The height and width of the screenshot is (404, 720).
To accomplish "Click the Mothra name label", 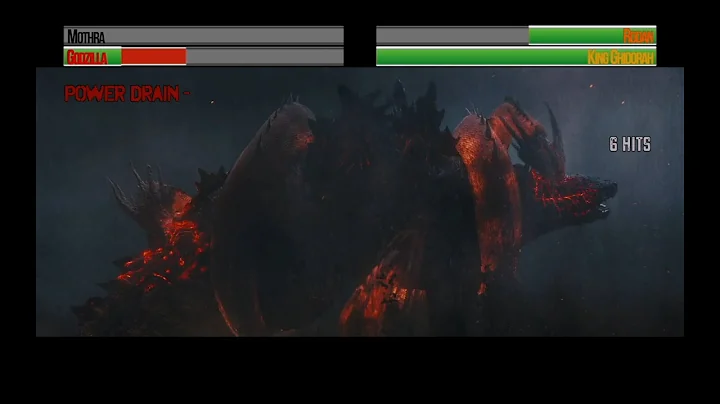I will tap(86, 36).
